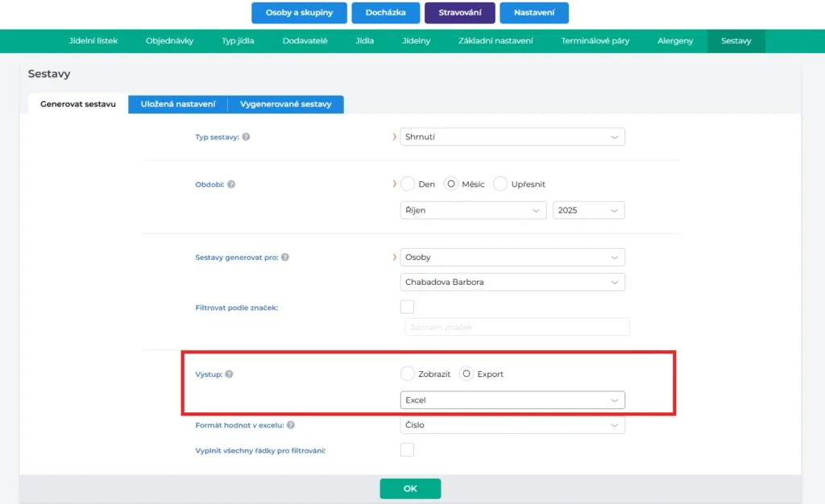825x504 pixels.
Task: Click help icon next to Typ sestavy
Action: [x=246, y=137]
